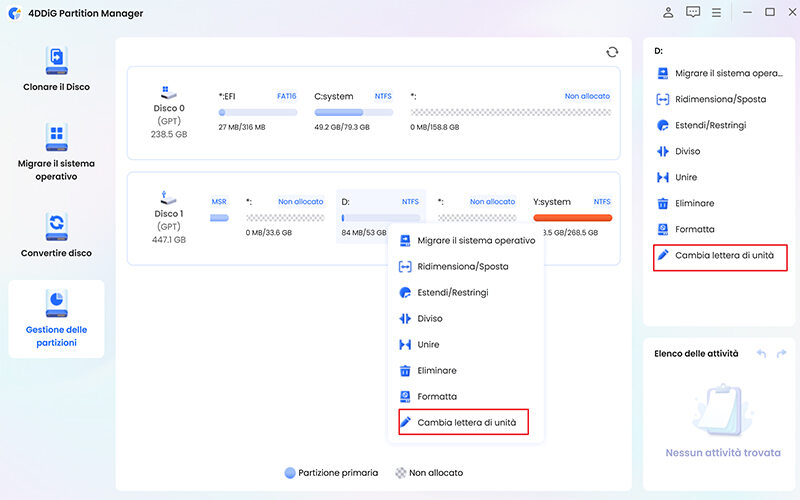800x500 pixels.
Task: Click Unire in the right-hand panel
Action: pos(688,177)
